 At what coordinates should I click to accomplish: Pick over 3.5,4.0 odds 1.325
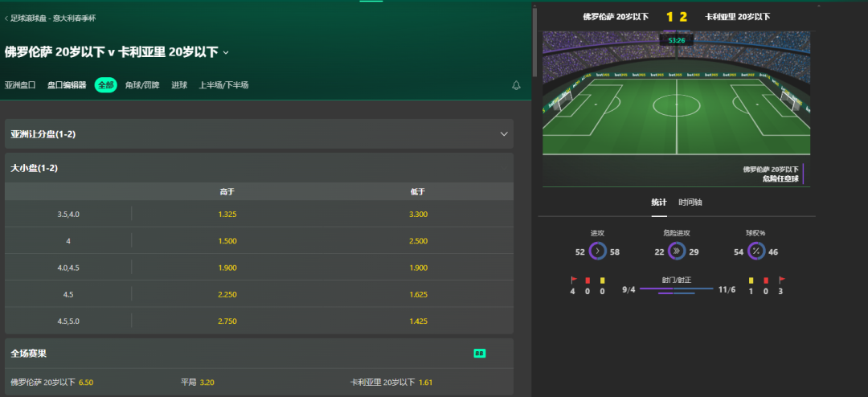point(227,214)
